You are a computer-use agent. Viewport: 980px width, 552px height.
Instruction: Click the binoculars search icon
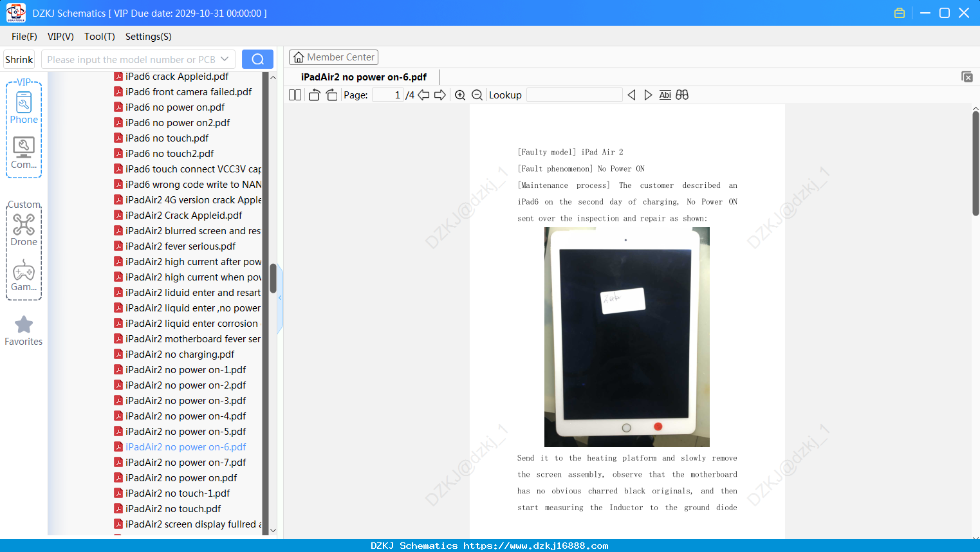coord(682,95)
